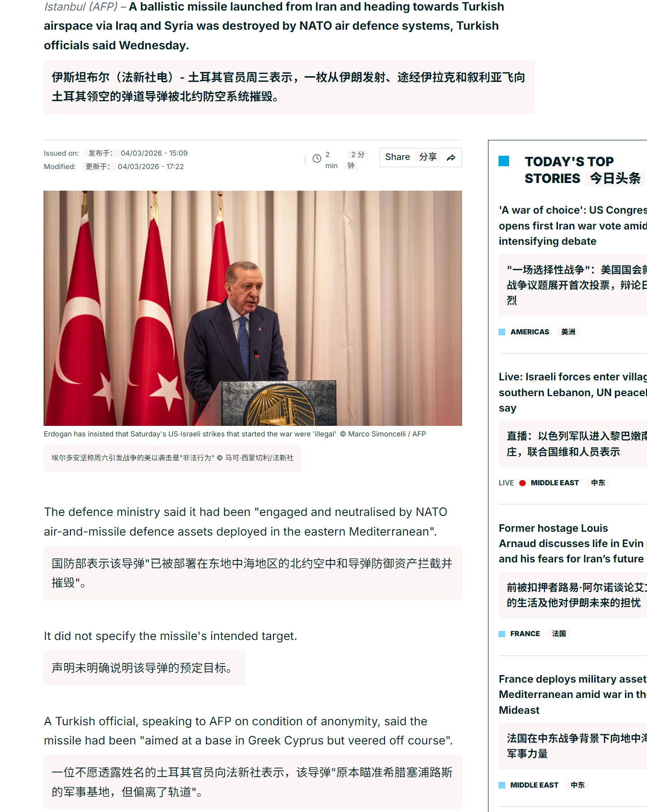This screenshot has height=812, width=647.
Task: Click the modified date 04/03/2026 - 17:22
Action: (x=151, y=167)
